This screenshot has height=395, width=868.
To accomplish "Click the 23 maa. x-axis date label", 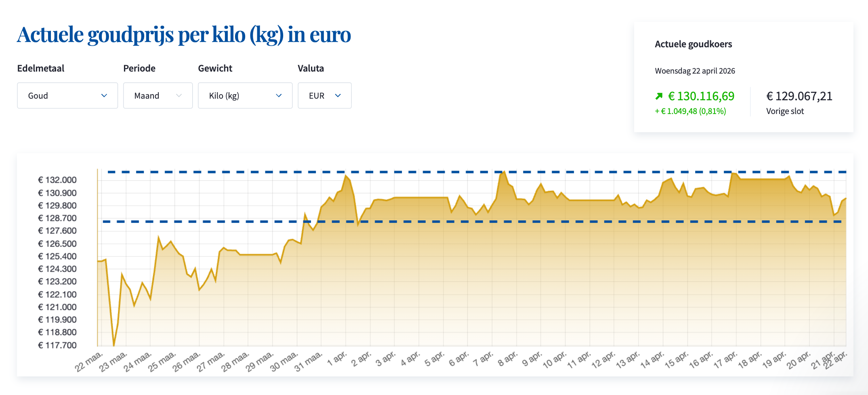I will [x=113, y=361].
